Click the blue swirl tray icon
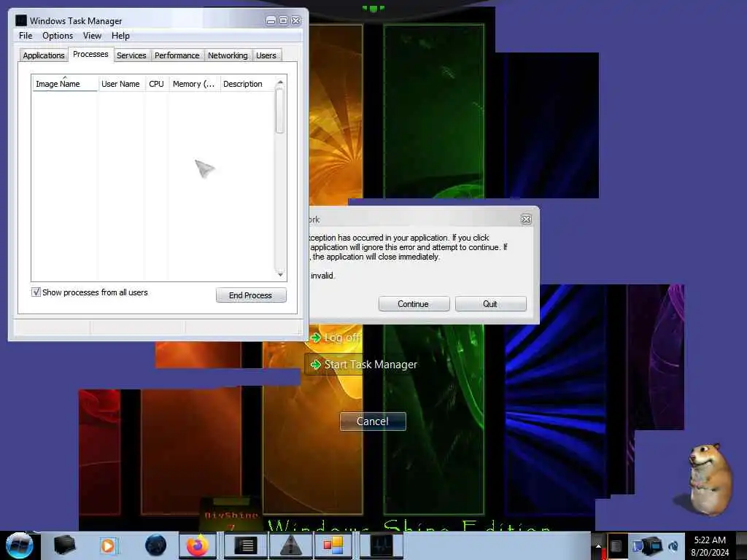747x560 pixels. [x=673, y=546]
